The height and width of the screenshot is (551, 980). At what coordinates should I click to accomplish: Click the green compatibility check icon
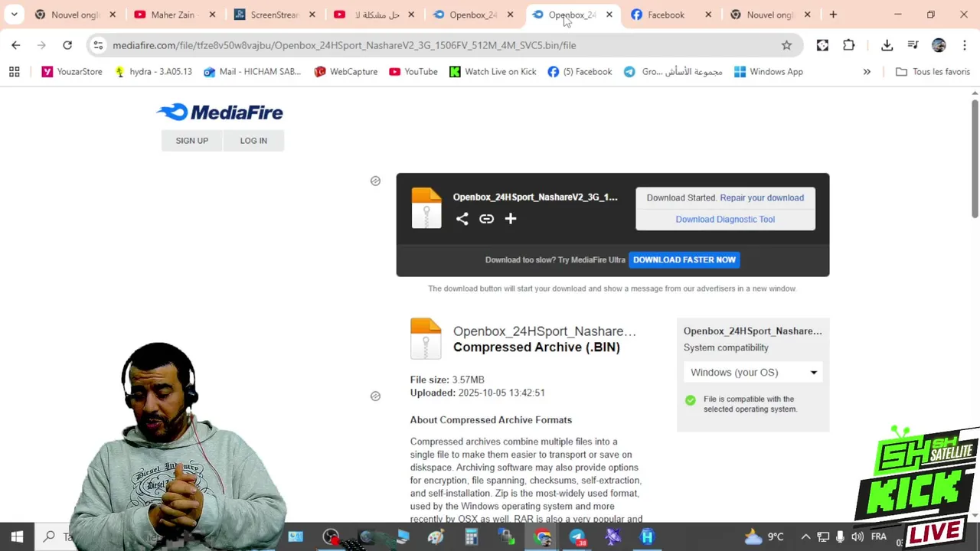pos(691,400)
